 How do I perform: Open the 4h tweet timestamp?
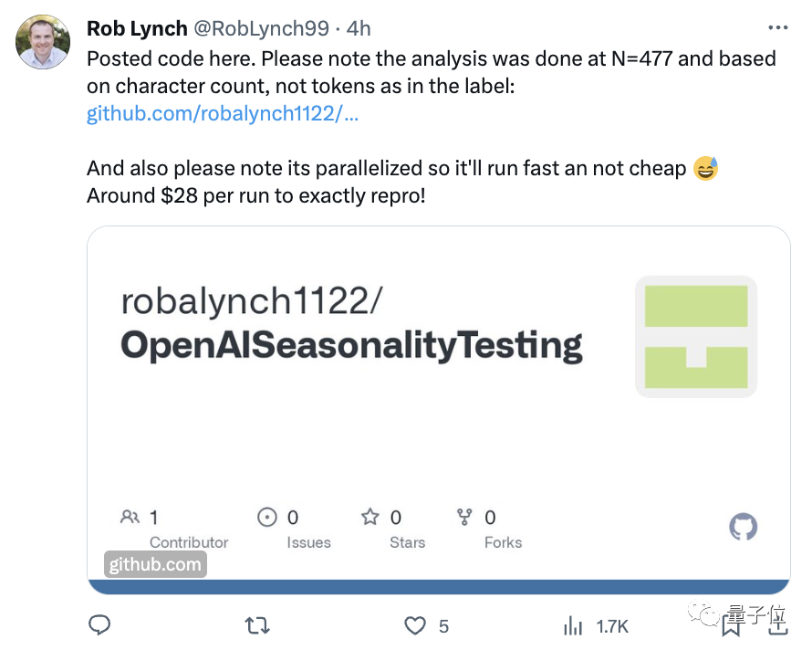coord(359,28)
